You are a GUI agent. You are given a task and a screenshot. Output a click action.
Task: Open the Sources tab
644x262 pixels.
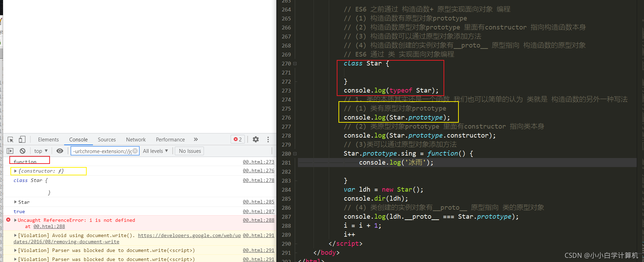(107, 140)
